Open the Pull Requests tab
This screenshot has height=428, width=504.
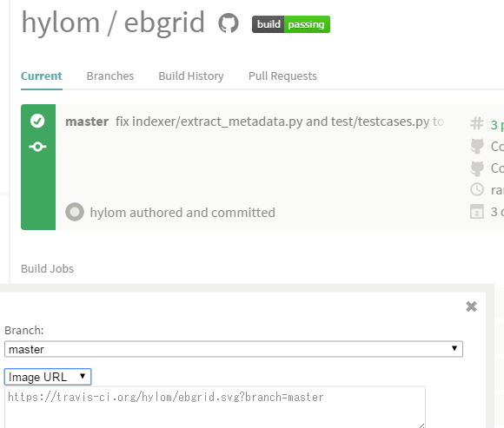point(283,76)
